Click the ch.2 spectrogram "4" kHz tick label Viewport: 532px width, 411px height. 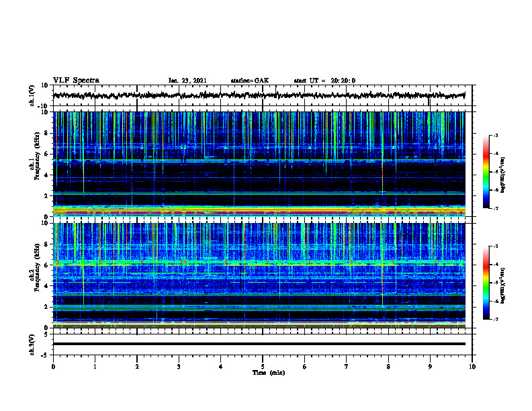point(46,286)
